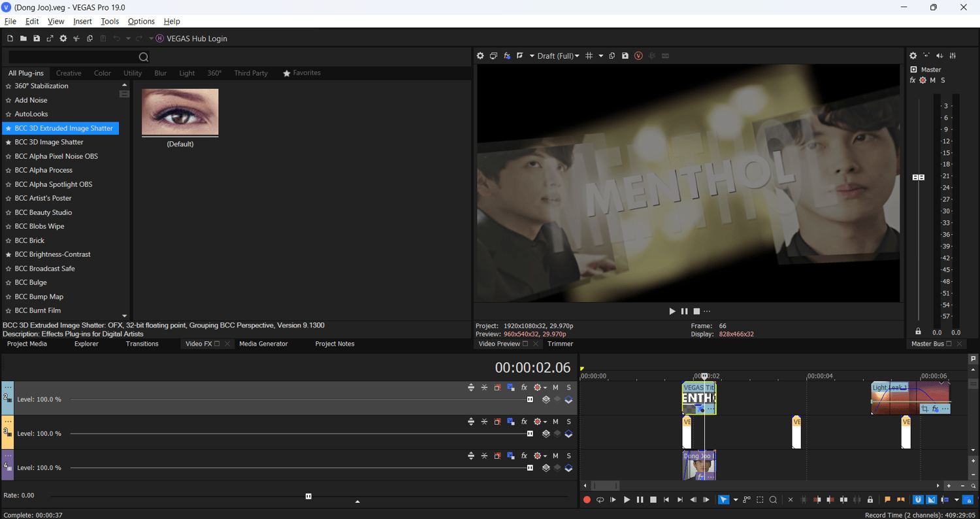Adjust the playback Rate slider handle
Image resolution: width=980 pixels, height=519 pixels.
[x=308, y=496]
